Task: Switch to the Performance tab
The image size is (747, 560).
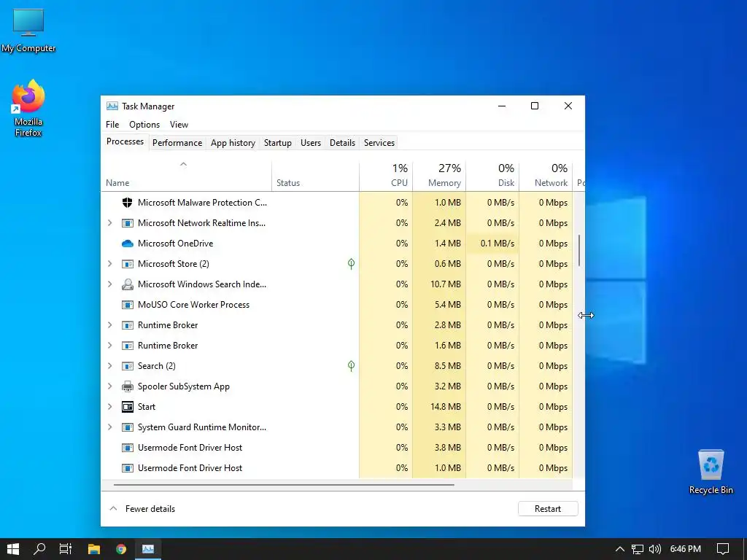Action: 177,143
